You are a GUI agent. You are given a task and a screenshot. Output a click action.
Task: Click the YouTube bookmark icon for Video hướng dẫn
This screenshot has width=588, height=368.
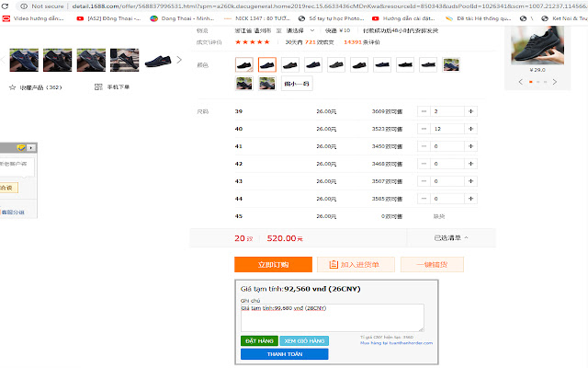(x=6, y=17)
